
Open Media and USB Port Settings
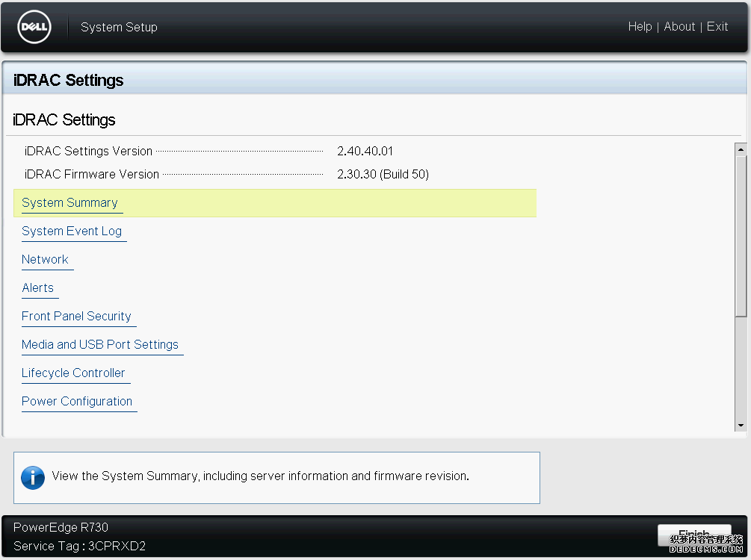click(100, 345)
